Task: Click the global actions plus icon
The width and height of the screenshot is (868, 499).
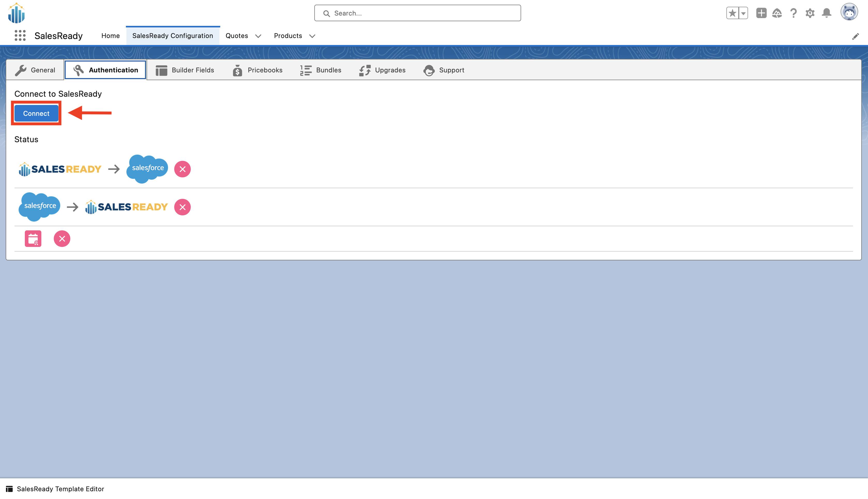Action: coord(761,13)
